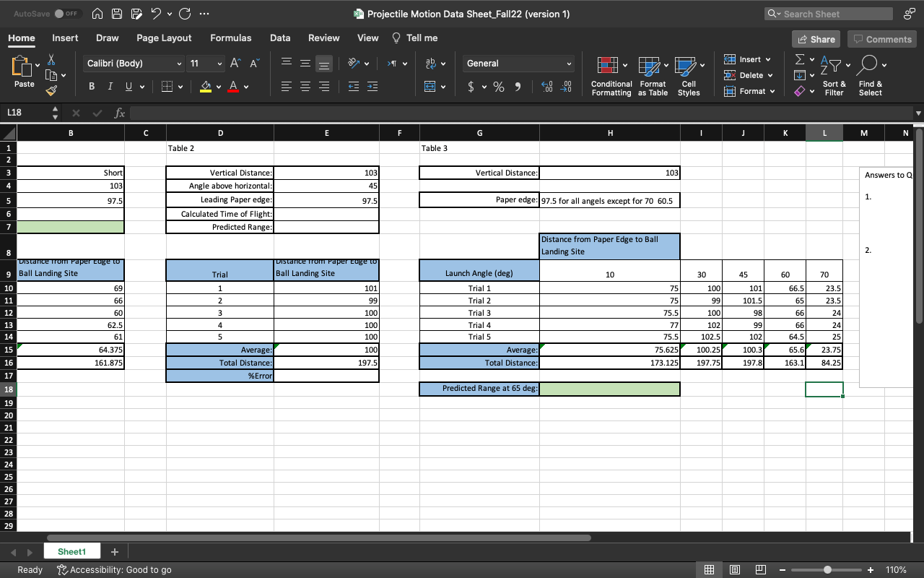
Task: Switch to the Data tab
Action: (x=280, y=38)
